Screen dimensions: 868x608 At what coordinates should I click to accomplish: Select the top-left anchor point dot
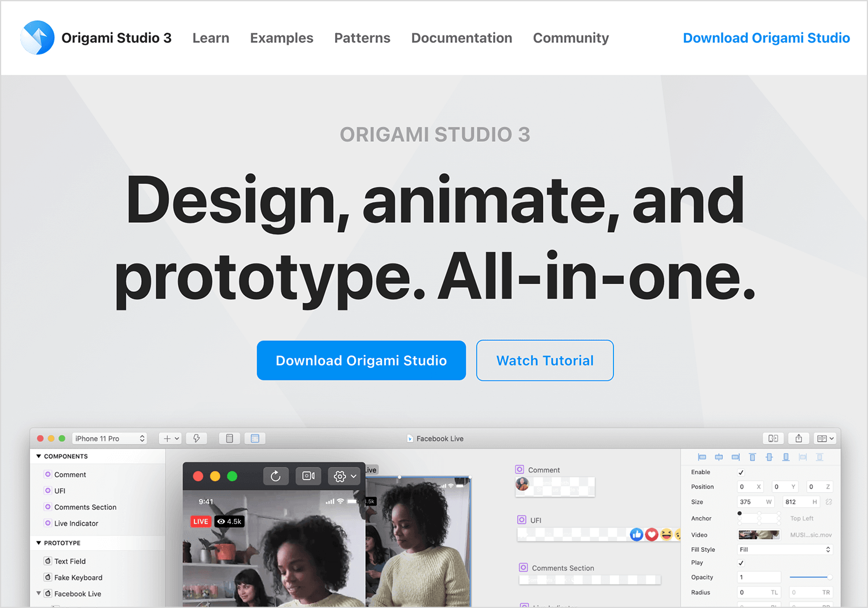coord(740,513)
